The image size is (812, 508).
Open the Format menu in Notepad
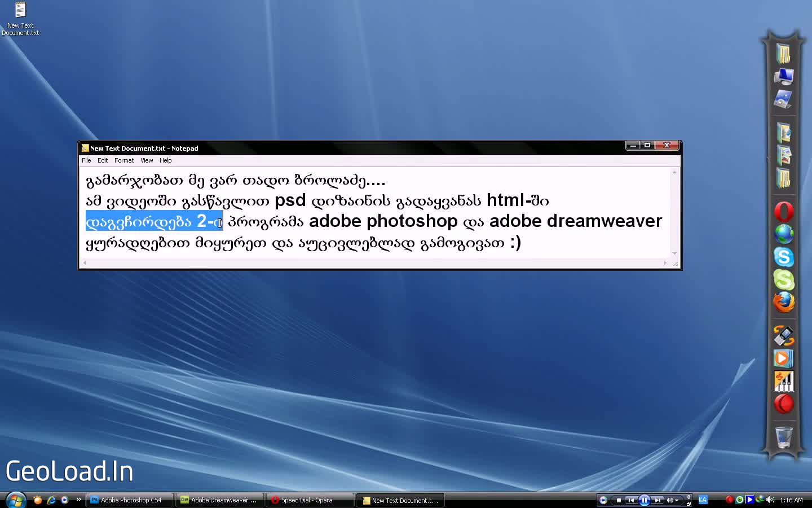pos(124,160)
